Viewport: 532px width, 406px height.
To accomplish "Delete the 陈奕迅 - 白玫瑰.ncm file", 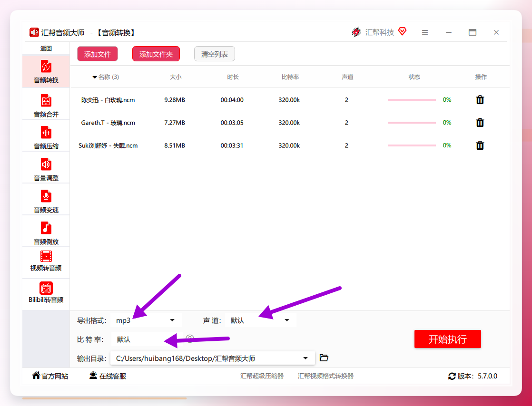I will (480, 100).
